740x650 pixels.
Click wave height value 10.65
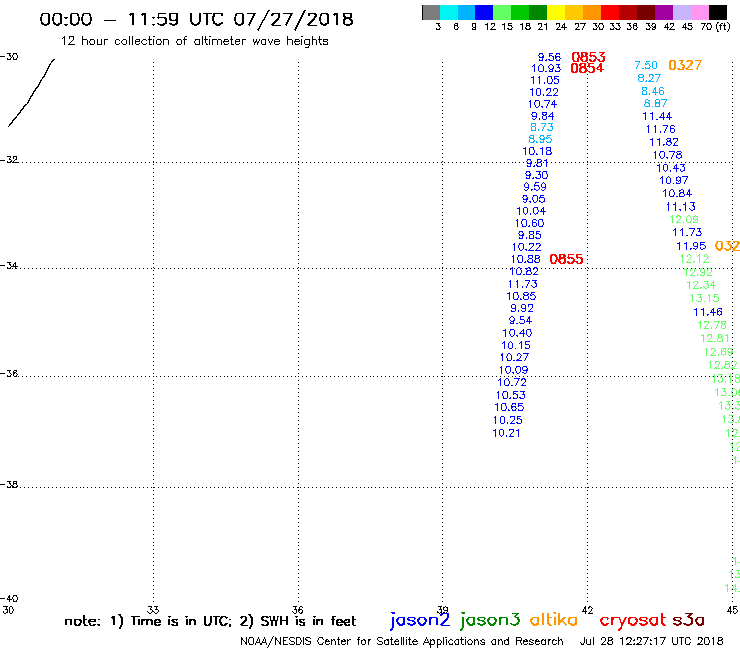(x=509, y=407)
